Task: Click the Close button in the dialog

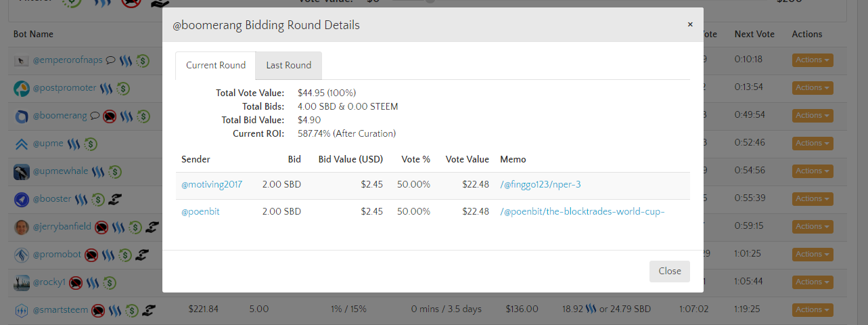Action: click(x=670, y=271)
